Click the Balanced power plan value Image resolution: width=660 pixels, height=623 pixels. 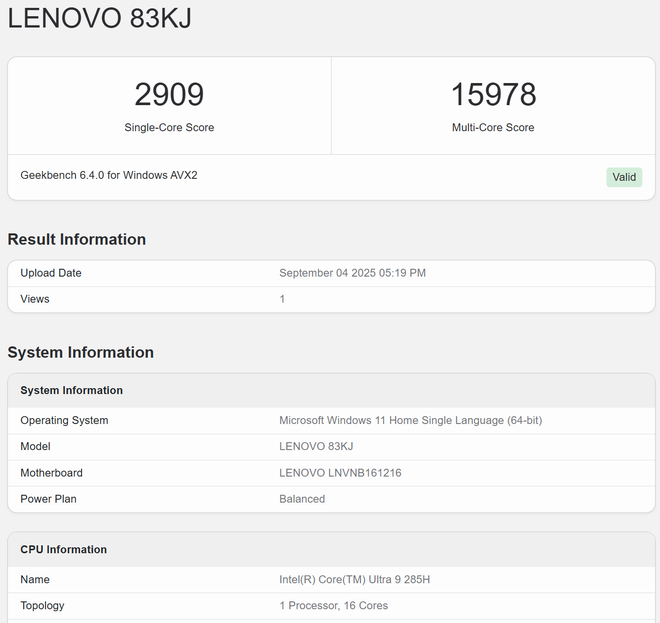302,499
